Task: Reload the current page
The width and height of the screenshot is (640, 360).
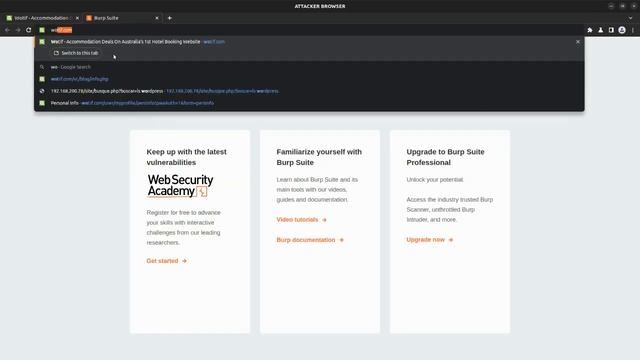Action: tap(29, 30)
